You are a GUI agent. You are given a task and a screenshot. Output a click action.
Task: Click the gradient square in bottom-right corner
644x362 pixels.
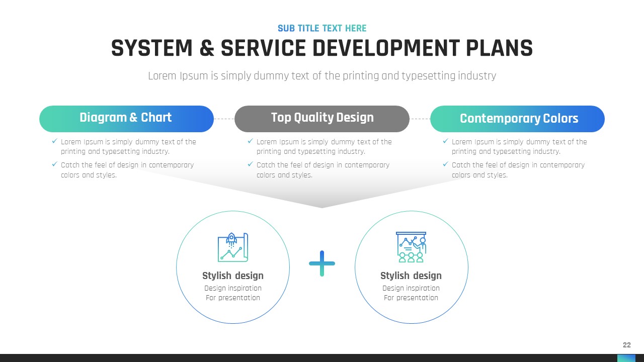pyautogui.click(x=626, y=358)
